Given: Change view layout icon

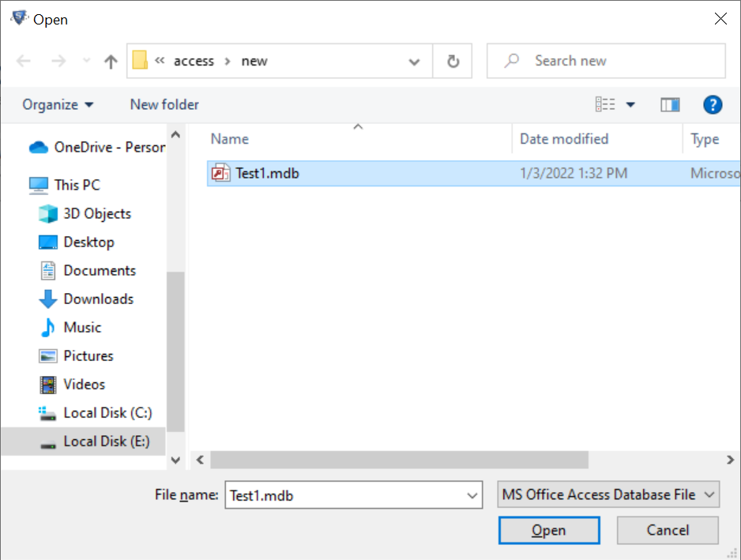Looking at the screenshot, I should pyautogui.click(x=605, y=104).
